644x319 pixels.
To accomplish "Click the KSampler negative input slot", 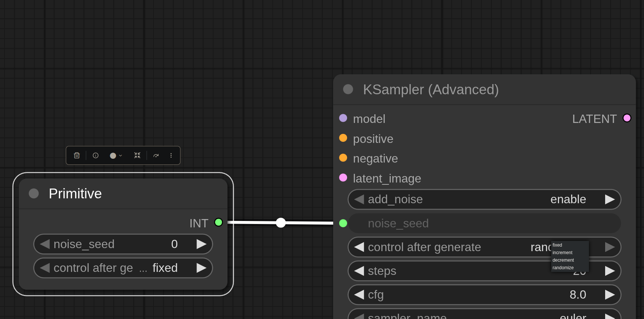I will point(343,158).
